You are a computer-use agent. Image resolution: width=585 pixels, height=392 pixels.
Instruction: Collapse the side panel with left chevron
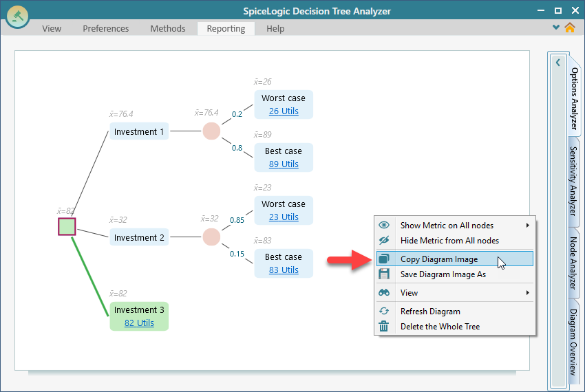pyautogui.click(x=557, y=63)
